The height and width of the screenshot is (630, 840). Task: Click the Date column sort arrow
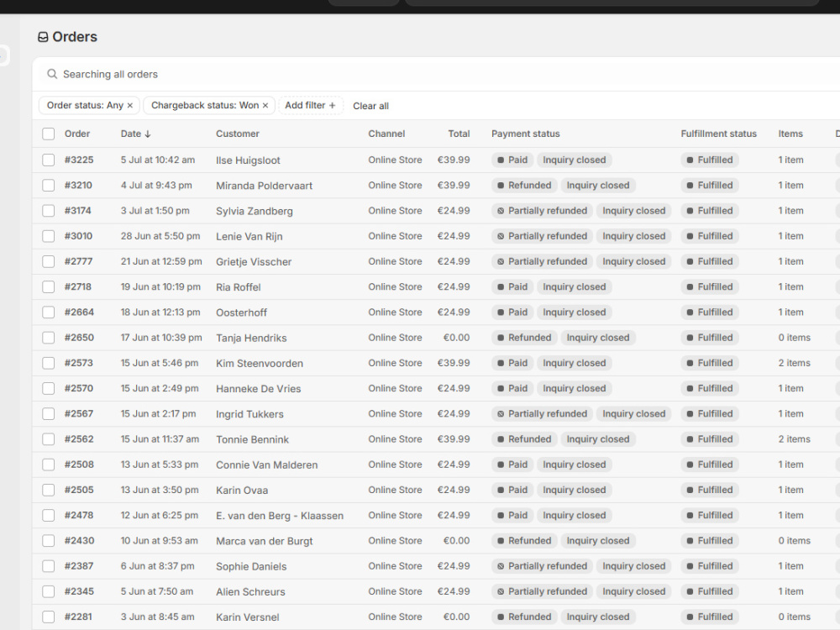pyautogui.click(x=148, y=134)
